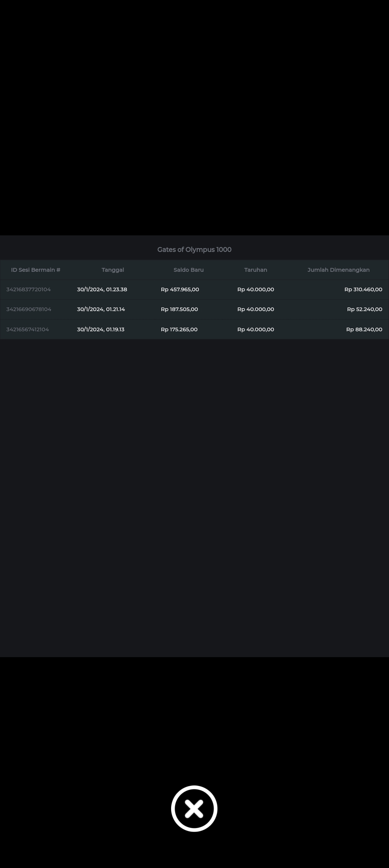Viewport: 389px width, 868px height.
Task: Select date 30/1/2024, 01.23.38 entry
Action: 102,289
